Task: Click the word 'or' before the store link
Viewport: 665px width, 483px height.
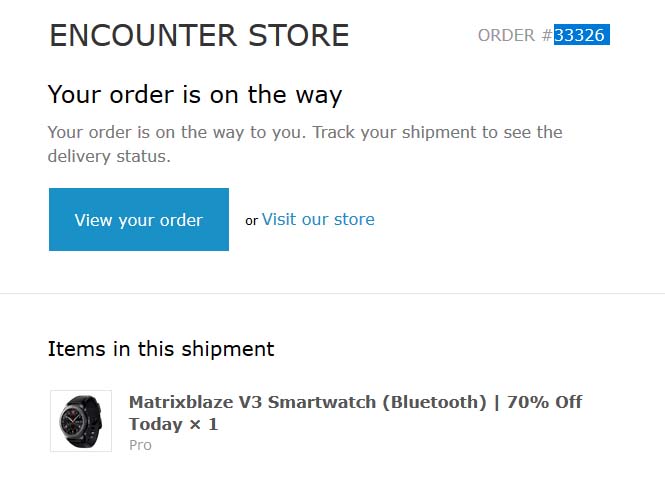Action: [252, 221]
